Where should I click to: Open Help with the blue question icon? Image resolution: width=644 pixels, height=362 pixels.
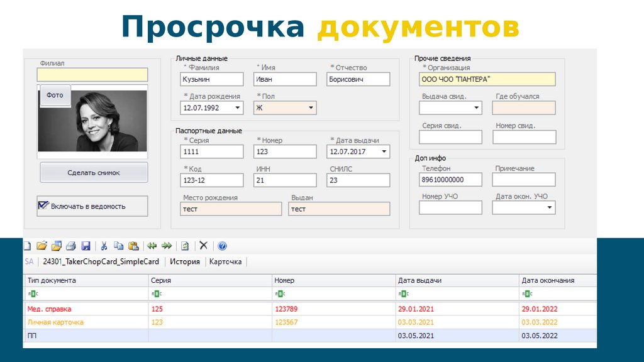222,246
